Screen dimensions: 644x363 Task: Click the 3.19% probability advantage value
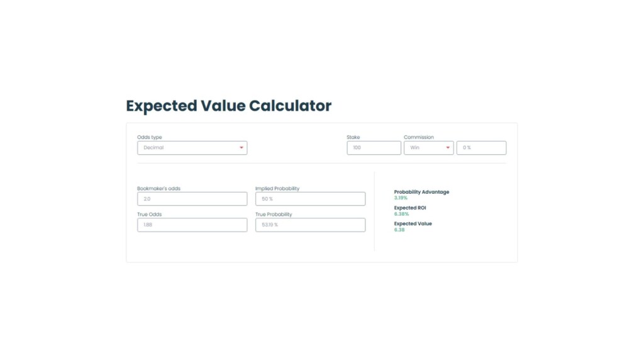point(401,198)
